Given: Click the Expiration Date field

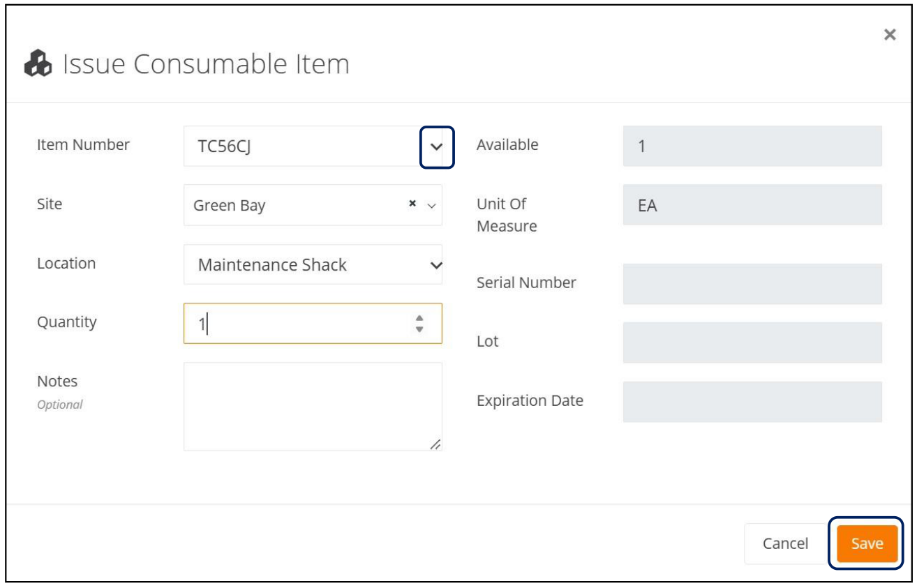Looking at the screenshot, I should 752,402.
